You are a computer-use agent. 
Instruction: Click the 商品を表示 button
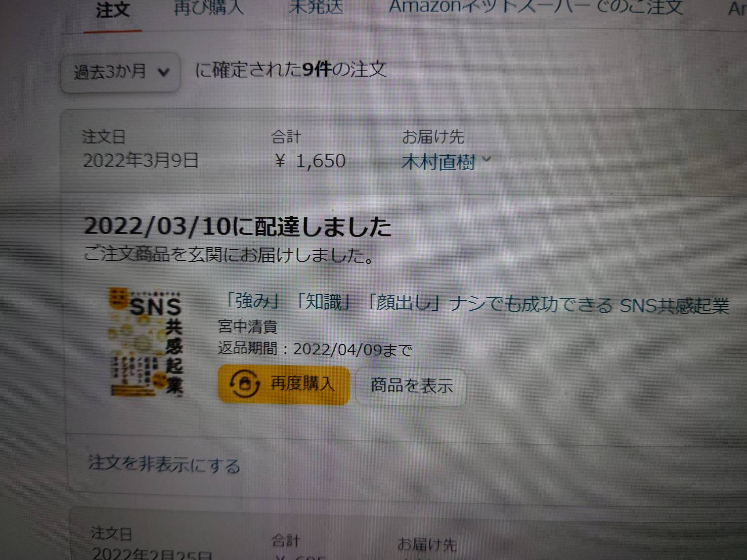411,386
